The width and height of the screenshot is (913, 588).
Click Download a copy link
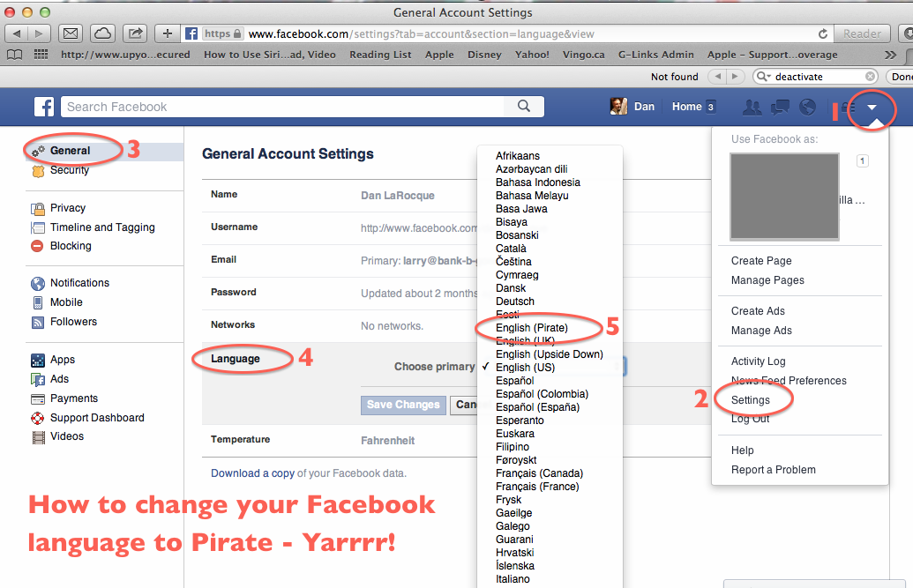[252, 473]
